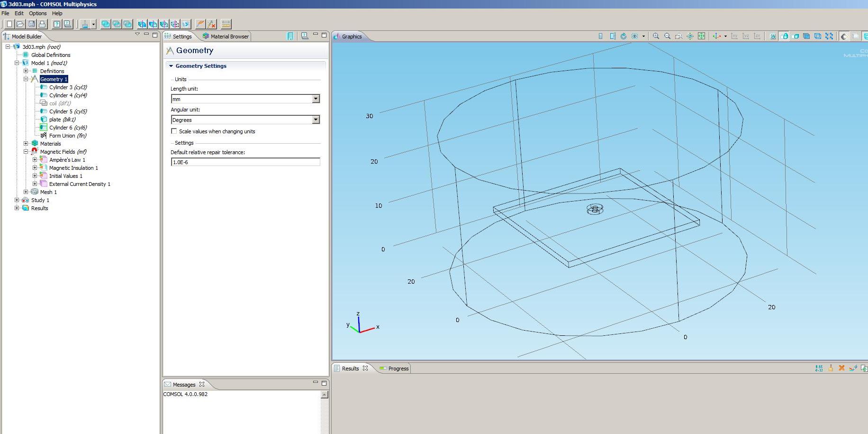Expand the Mesh 1 tree node
Image resolution: width=868 pixels, height=434 pixels.
[x=26, y=192]
